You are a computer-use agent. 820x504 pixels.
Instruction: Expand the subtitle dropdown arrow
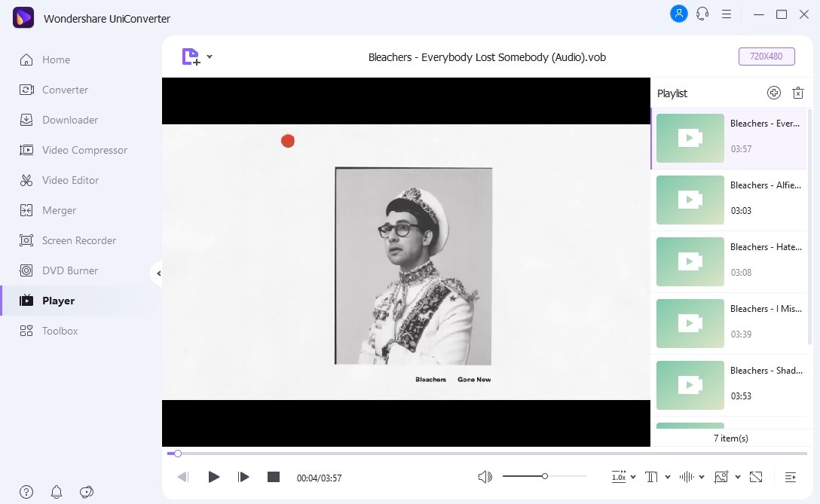(667, 477)
